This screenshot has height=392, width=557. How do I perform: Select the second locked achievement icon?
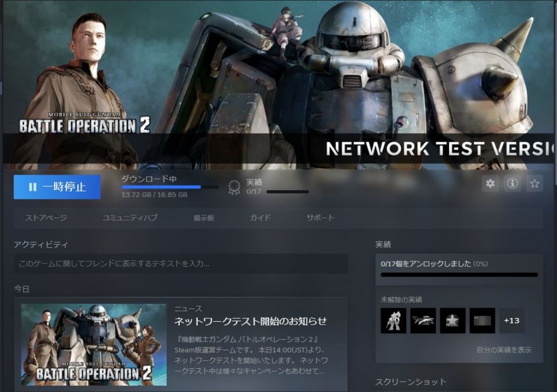click(423, 321)
